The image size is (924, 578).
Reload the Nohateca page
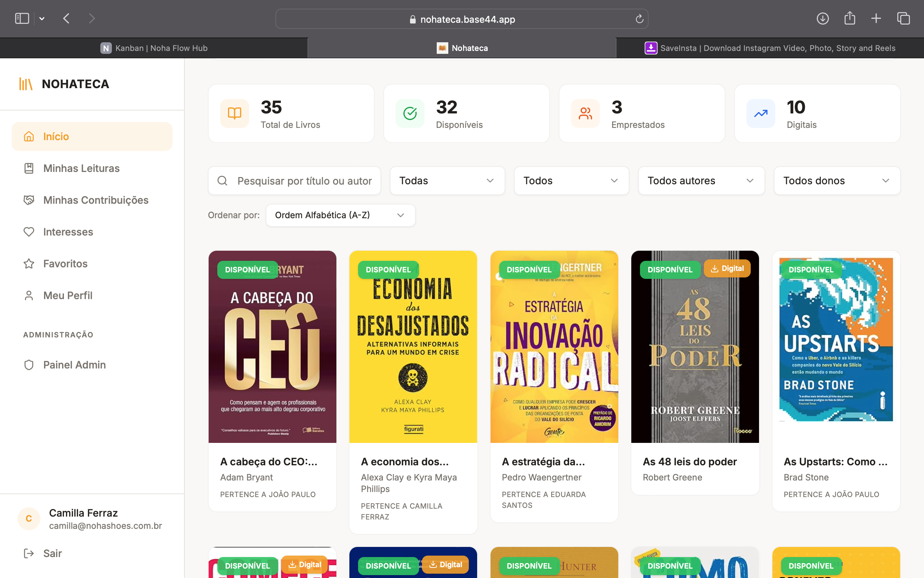640,19
